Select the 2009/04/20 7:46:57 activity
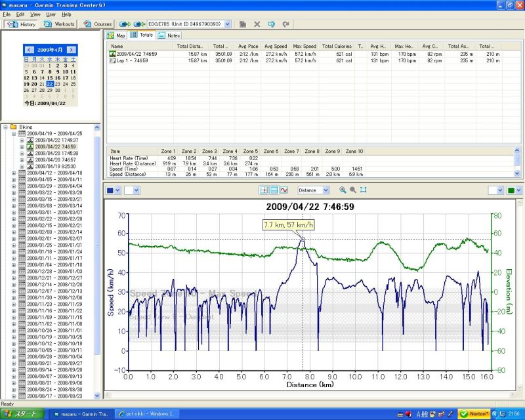The image size is (525, 420). pos(55,159)
